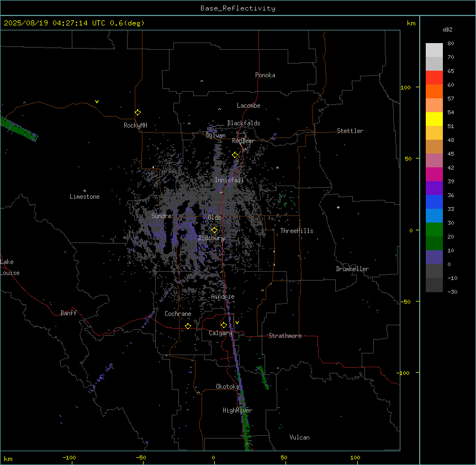Click the Okotoks label
476x465 pixels.
[x=228, y=387]
